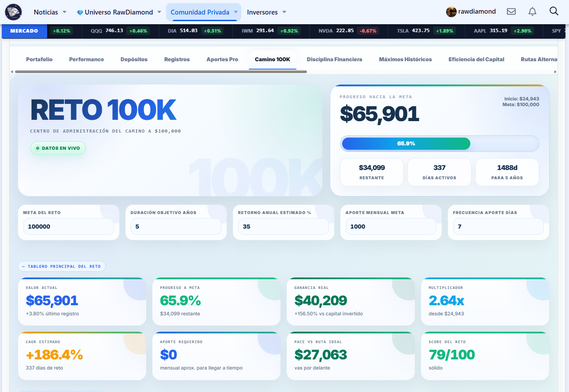This screenshot has height=392, width=569.
Task: Open the messages envelope icon
Action: click(511, 11)
